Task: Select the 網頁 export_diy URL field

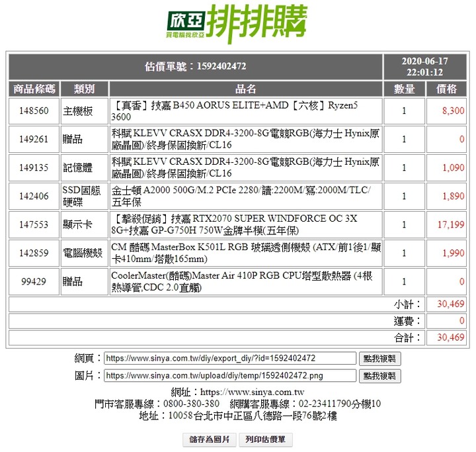Action: [x=230, y=359]
